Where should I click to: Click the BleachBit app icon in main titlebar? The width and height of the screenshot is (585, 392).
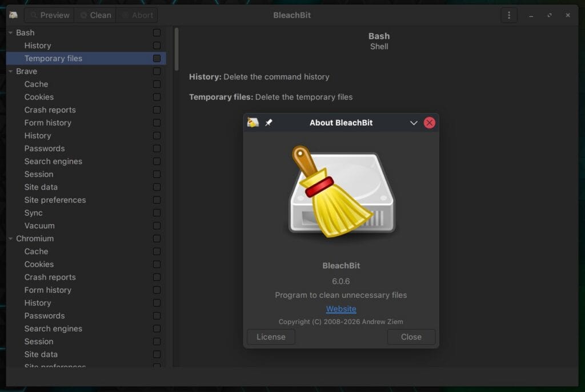tap(14, 15)
